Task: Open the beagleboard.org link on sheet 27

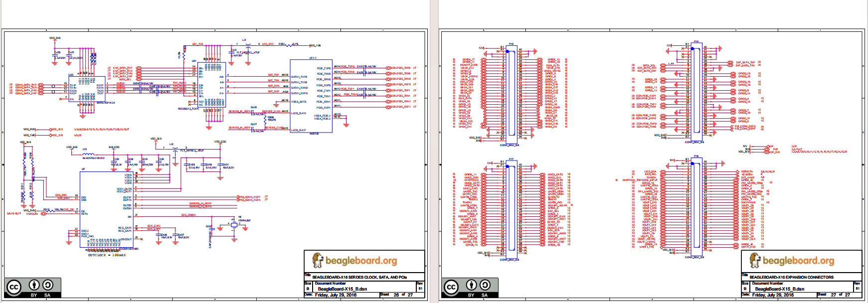Action: [798, 260]
